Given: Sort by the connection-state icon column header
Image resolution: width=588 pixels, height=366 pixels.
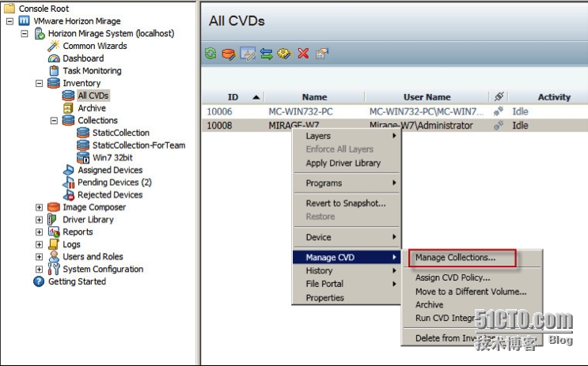Looking at the screenshot, I should 499,96.
